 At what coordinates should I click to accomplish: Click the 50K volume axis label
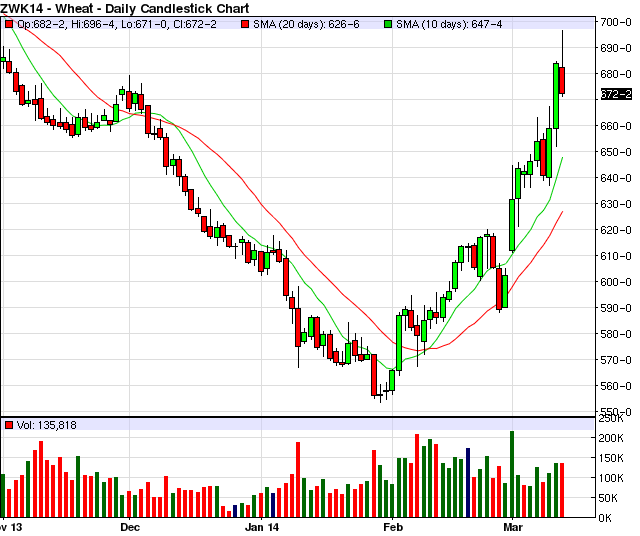tap(611, 498)
